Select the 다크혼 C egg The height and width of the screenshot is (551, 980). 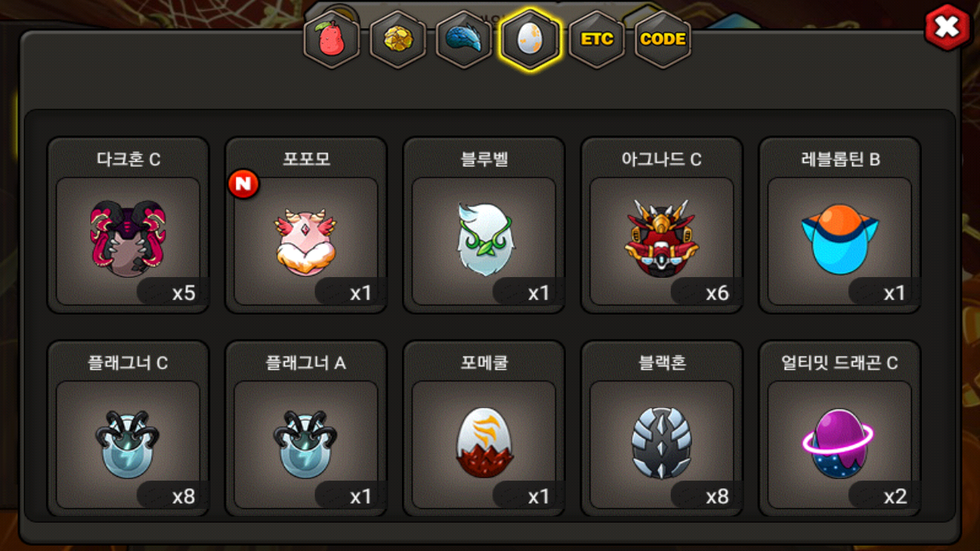(128, 225)
